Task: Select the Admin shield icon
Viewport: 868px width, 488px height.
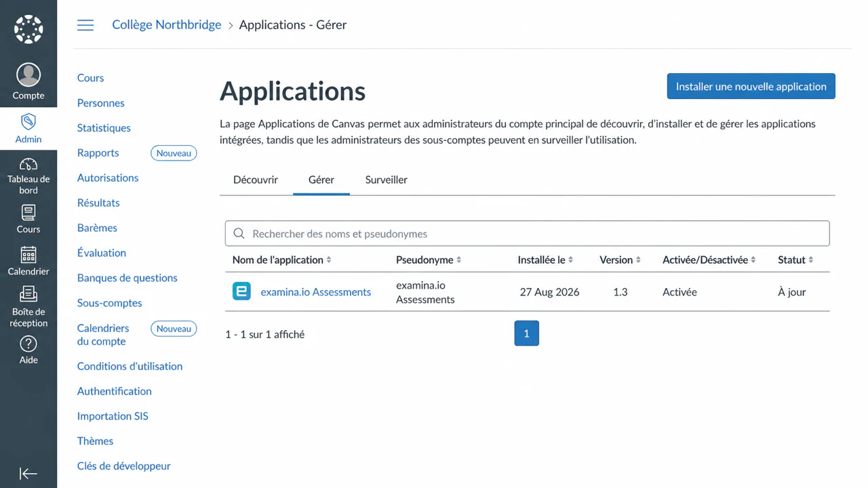Action: click(x=28, y=122)
